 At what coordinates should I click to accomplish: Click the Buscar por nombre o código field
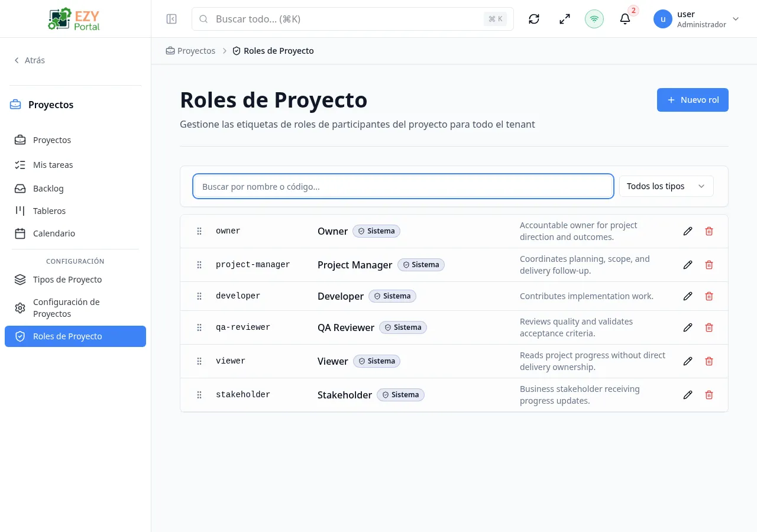[403, 186]
